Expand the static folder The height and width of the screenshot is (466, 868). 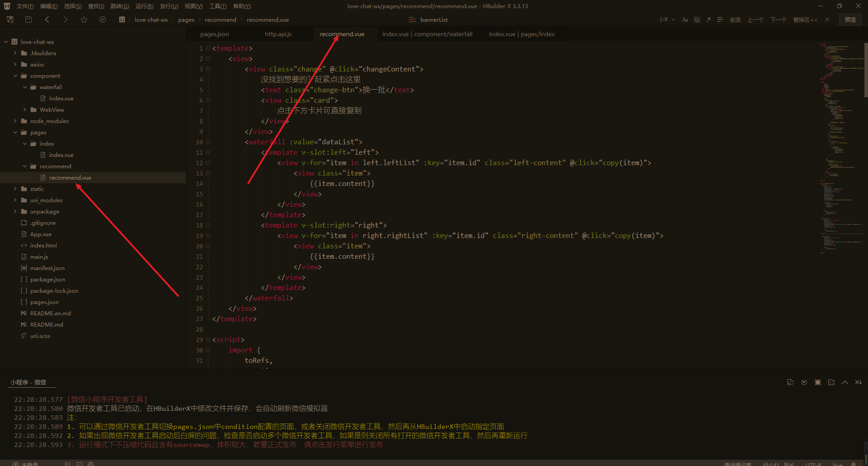click(15, 189)
